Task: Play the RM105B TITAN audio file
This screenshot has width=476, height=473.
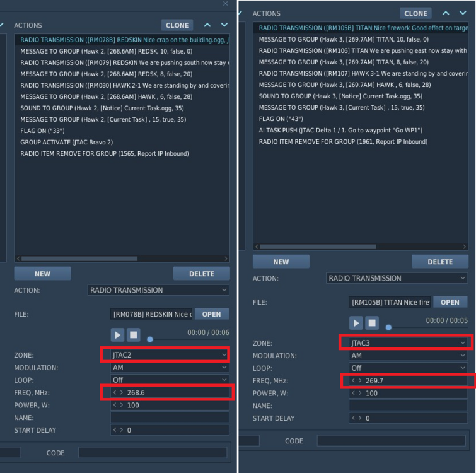Action: 356,323
